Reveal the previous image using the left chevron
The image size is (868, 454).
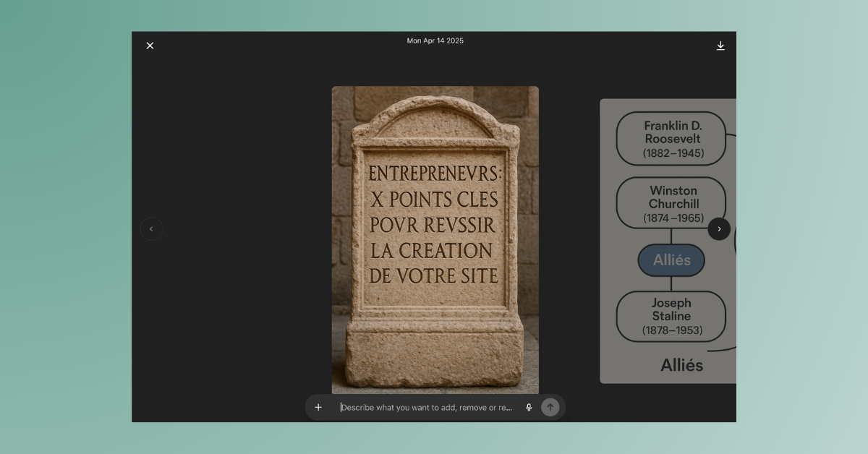[152, 228]
